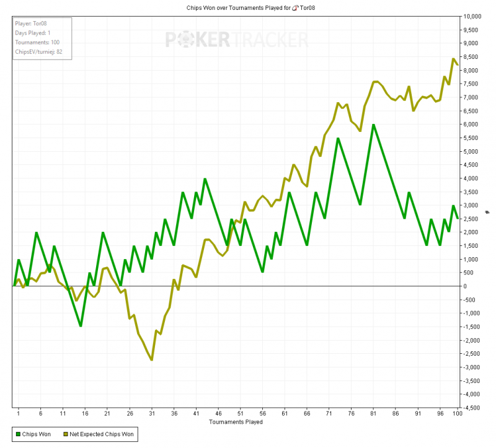Screen dimensions: 496x448
Task: Click the 0 value on y-axis
Action: [x=464, y=286]
